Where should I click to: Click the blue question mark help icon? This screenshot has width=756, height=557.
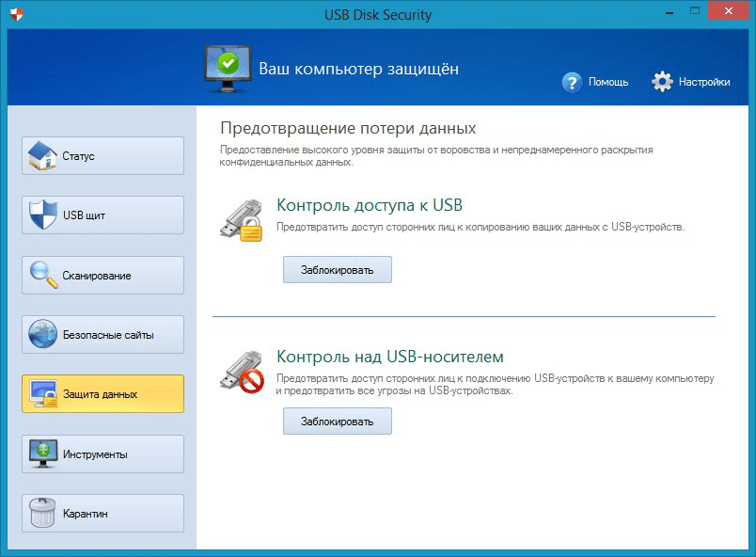point(573,83)
